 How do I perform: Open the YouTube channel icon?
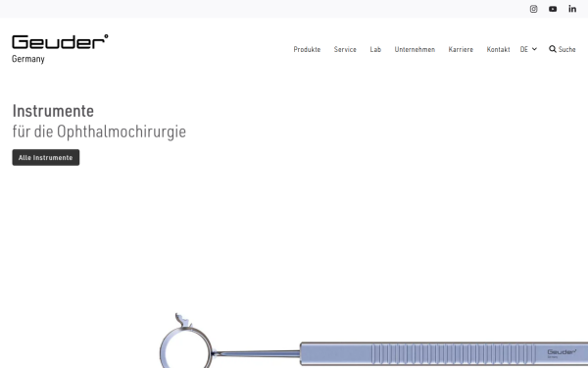tap(553, 9)
